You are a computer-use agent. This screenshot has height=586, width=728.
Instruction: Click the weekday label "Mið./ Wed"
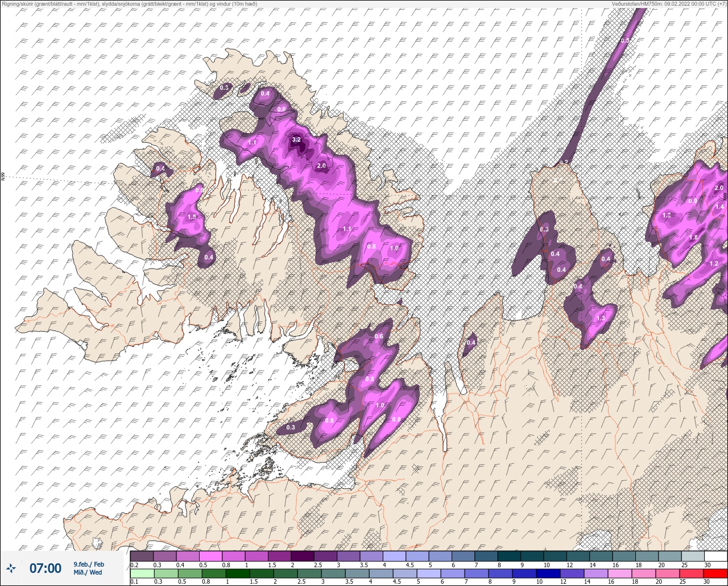pyautogui.click(x=88, y=572)
